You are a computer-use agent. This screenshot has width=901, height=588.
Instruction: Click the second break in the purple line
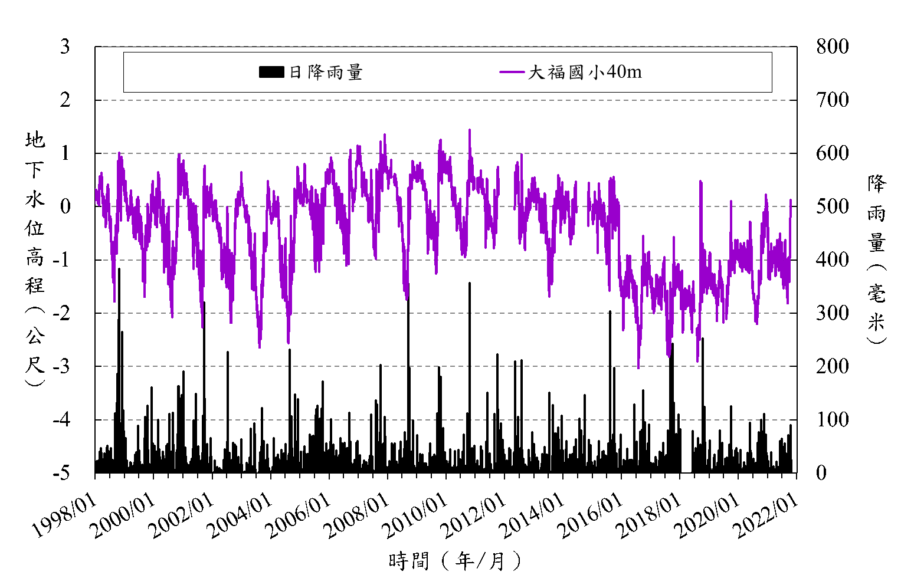tap(582, 201)
